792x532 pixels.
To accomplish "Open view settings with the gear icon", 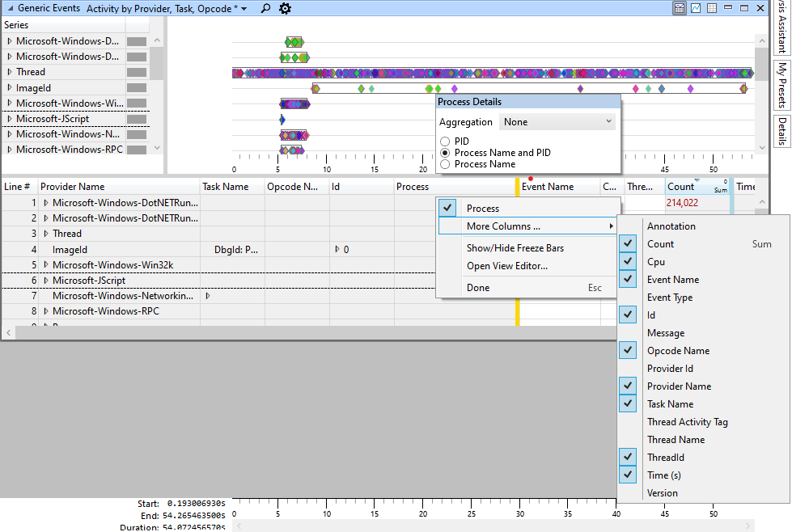I will click(283, 7).
